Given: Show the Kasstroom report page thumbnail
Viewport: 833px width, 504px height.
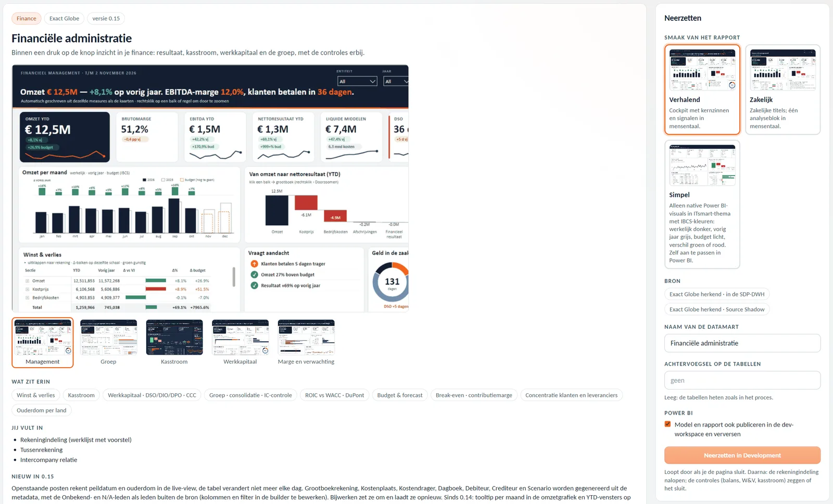Looking at the screenshot, I should coord(174,343).
